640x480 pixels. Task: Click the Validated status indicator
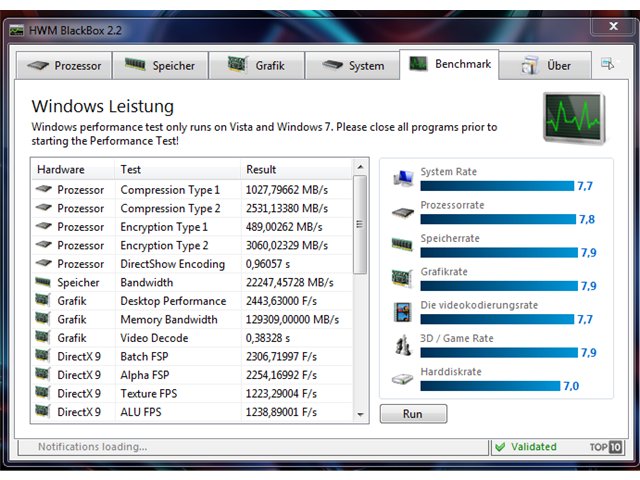coord(526,447)
